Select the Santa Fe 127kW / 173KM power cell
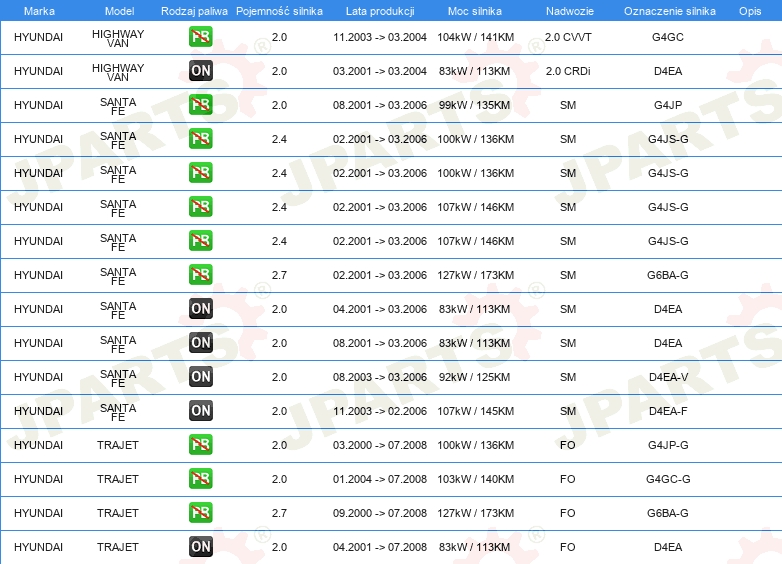 475,275
